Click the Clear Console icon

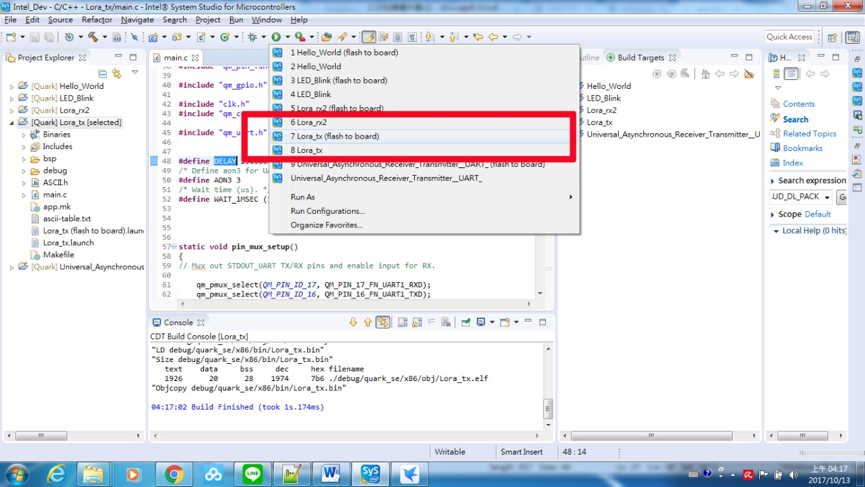(x=446, y=322)
